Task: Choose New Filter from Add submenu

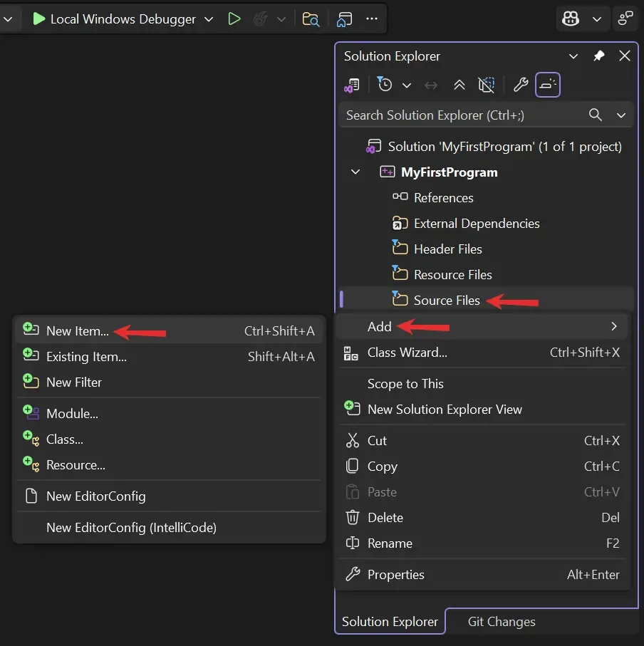Action: point(169,382)
